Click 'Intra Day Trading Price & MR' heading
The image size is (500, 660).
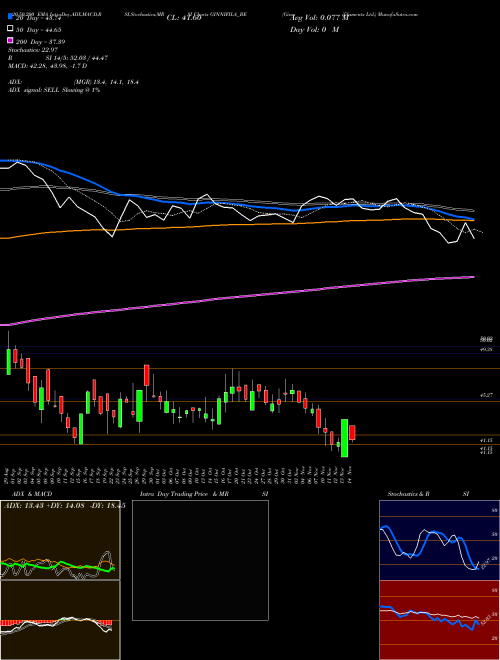(184, 494)
